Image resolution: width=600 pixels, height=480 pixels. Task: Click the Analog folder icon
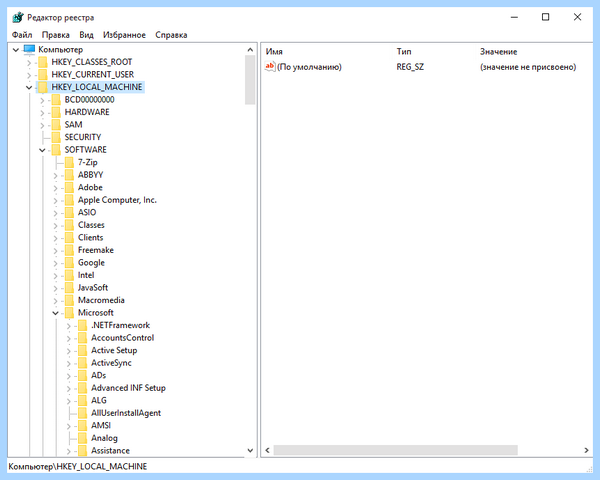82,438
